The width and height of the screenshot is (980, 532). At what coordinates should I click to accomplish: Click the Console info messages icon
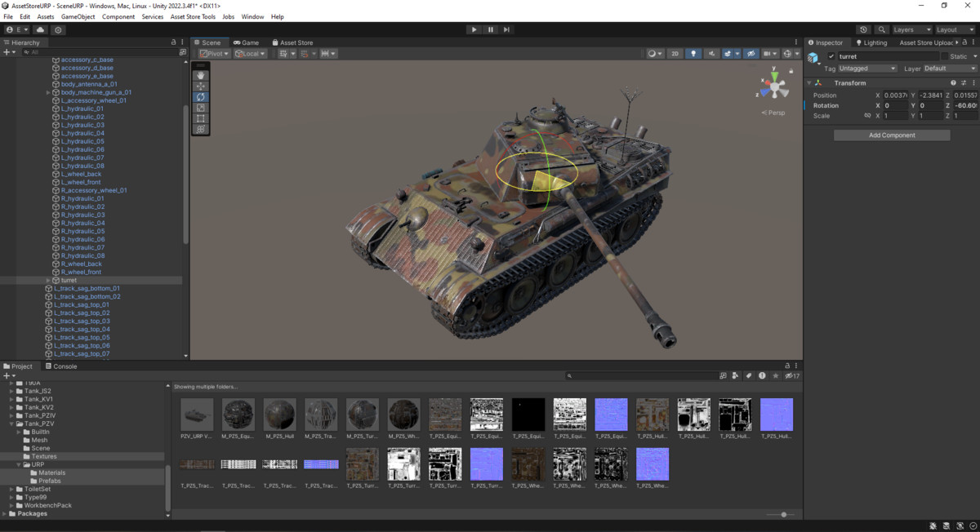pos(762,375)
